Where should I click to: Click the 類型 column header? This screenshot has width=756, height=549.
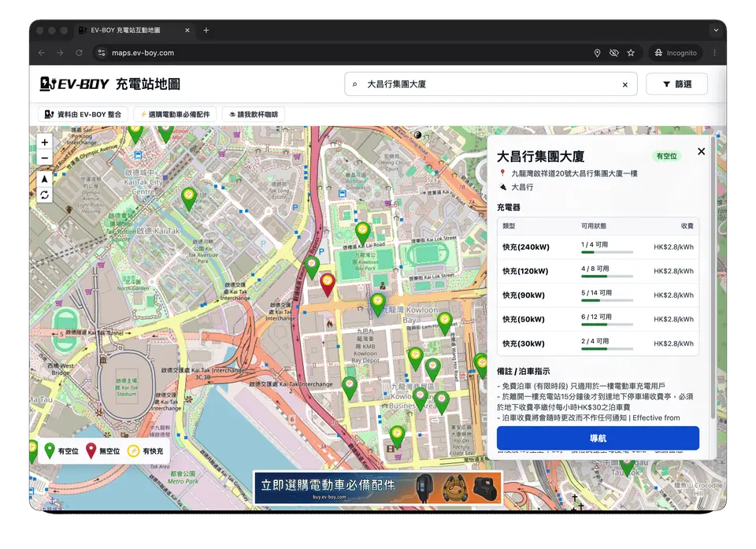(509, 226)
